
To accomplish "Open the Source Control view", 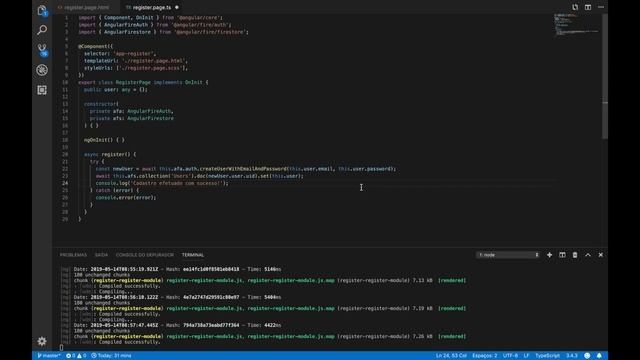I will pos(42,50).
